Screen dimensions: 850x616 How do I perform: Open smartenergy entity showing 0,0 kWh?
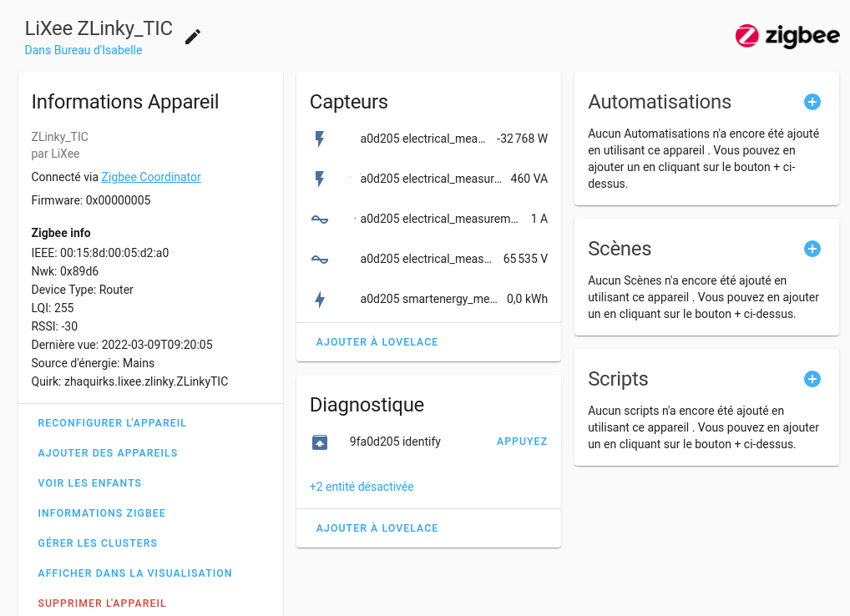(x=429, y=299)
